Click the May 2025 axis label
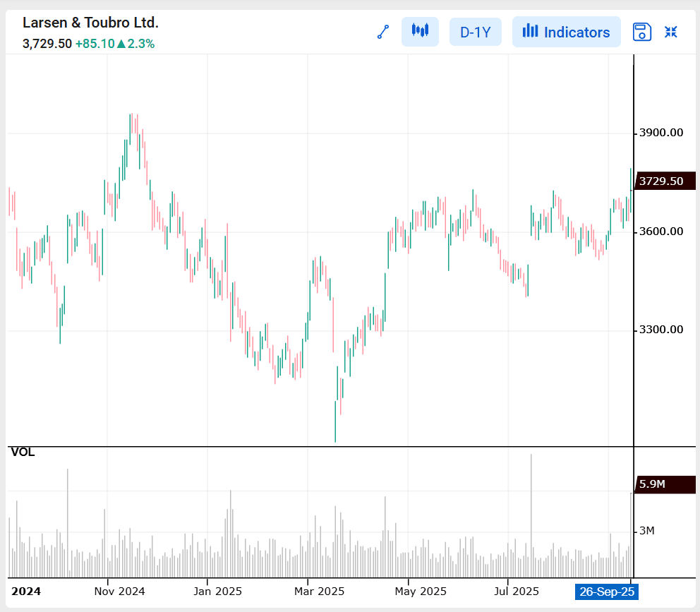 421,592
